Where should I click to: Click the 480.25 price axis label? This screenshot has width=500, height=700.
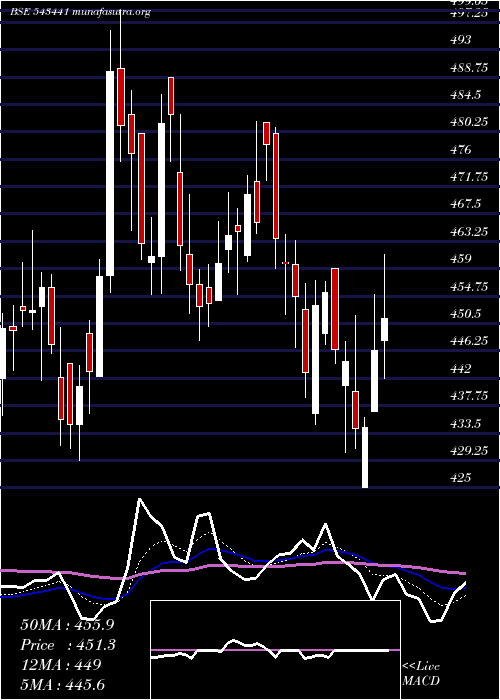point(469,122)
